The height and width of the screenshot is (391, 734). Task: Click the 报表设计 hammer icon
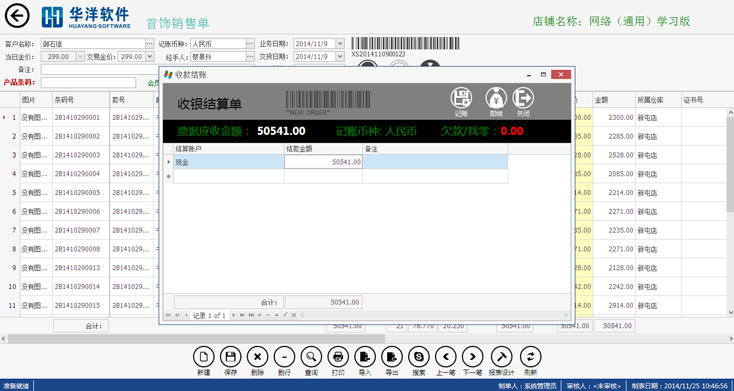coord(501,357)
